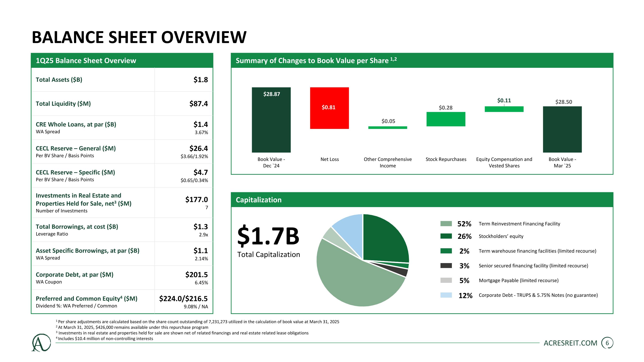Click the page number 6 circle
Image resolution: width=644 pixels, height=362 pixels.
(607, 343)
